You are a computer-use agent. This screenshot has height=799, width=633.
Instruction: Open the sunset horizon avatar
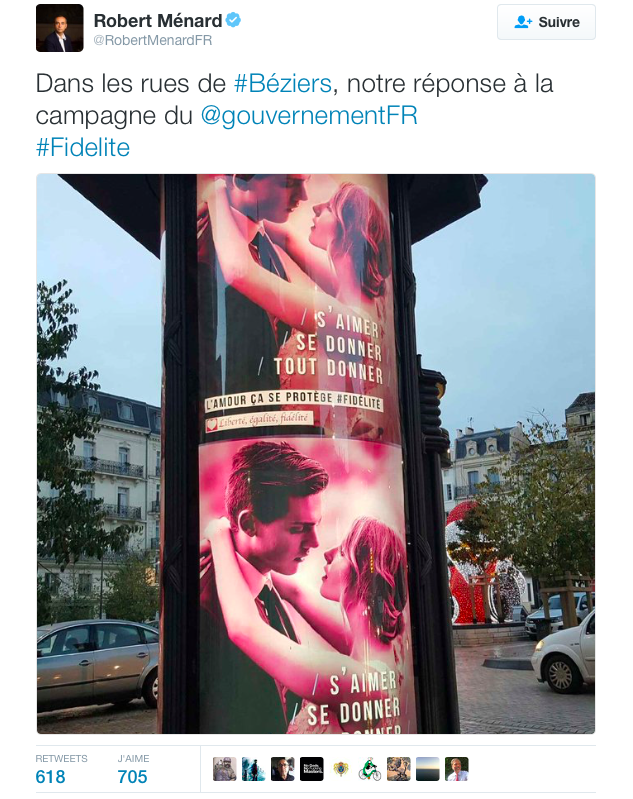[428, 769]
